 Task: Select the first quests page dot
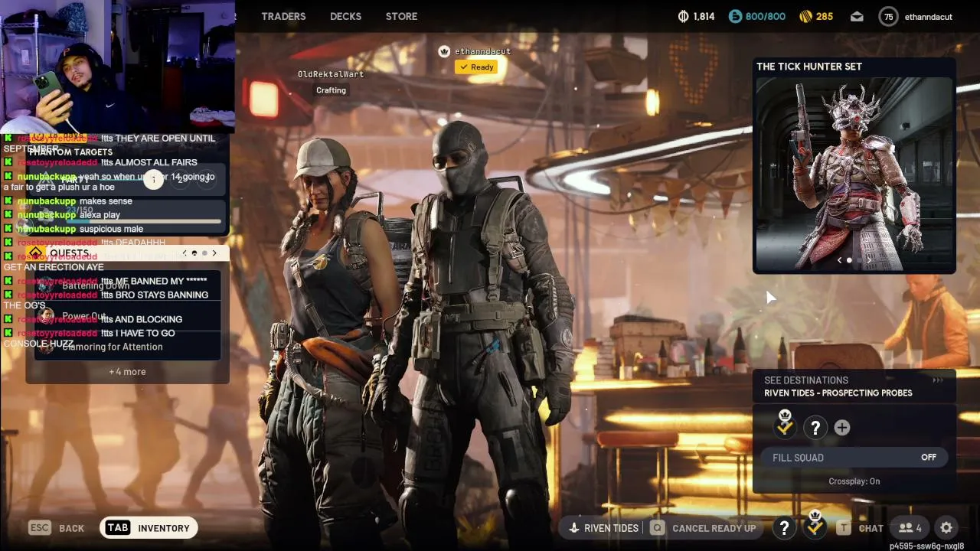tap(194, 253)
